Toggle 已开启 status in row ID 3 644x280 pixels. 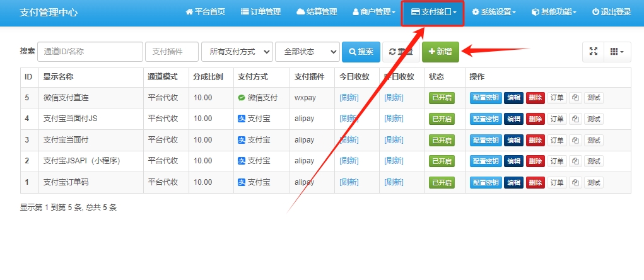(442, 140)
